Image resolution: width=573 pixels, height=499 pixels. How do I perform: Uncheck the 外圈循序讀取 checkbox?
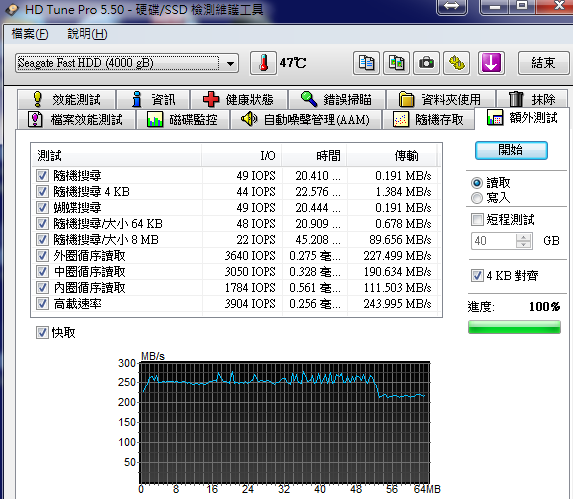42,256
